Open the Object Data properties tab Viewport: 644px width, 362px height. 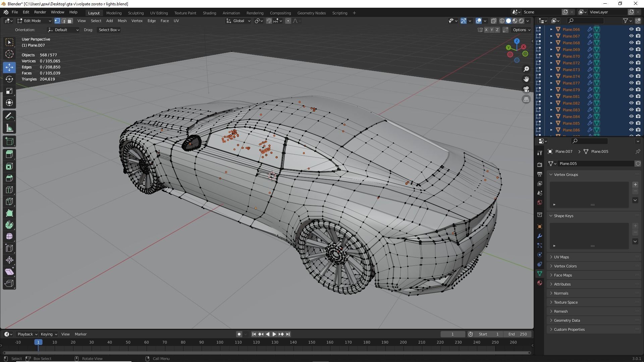(540, 274)
